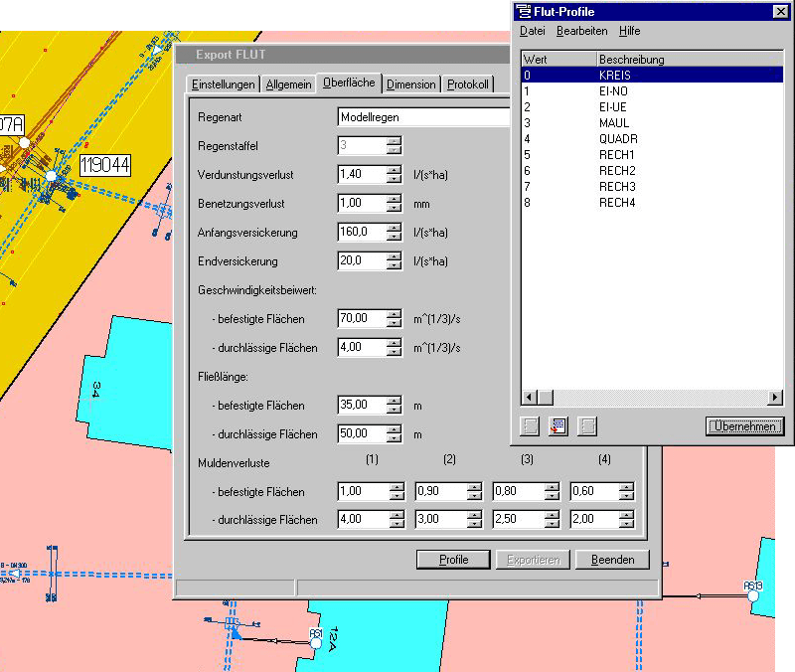The width and height of the screenshot is (795, 672).
Task: Switch to the Dimension tab
Action: point(410,84)
